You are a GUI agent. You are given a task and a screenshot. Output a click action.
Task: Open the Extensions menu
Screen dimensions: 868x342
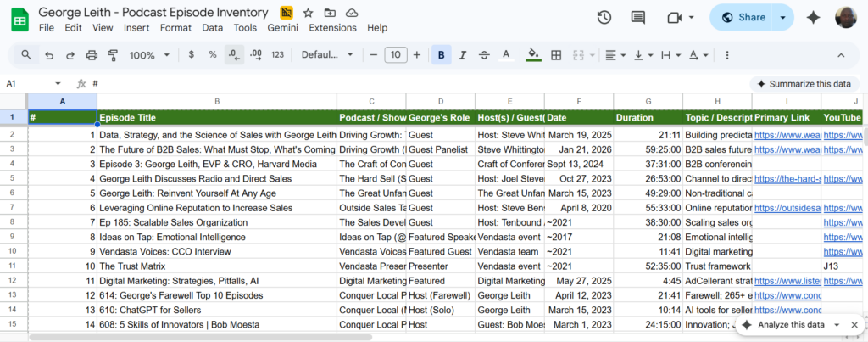click(332, 28)
